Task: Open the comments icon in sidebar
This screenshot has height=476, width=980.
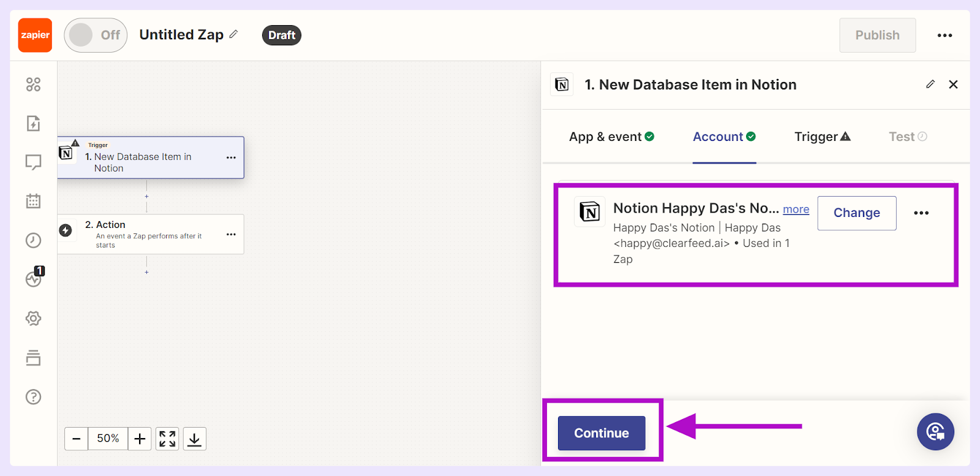Action: click(x=33, y=162)
